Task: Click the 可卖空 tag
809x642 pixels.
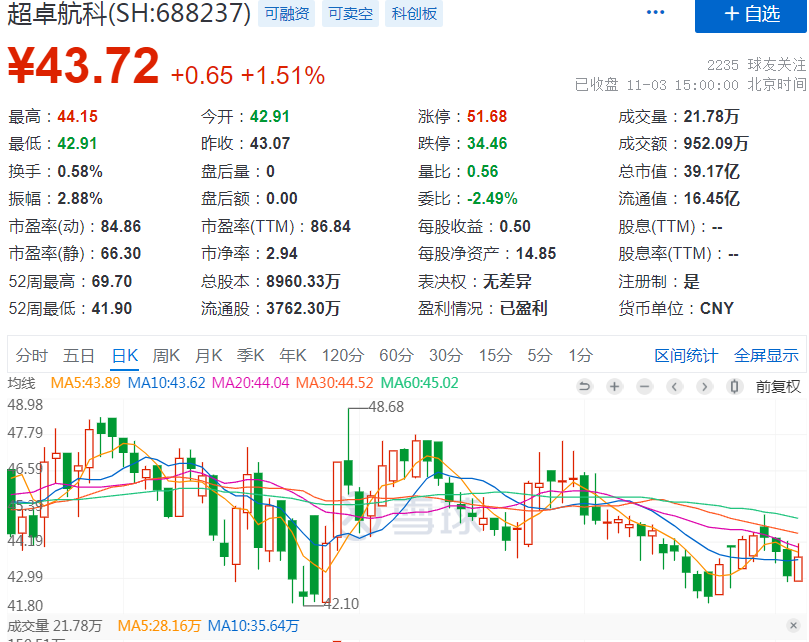Action: coord(350,13)
